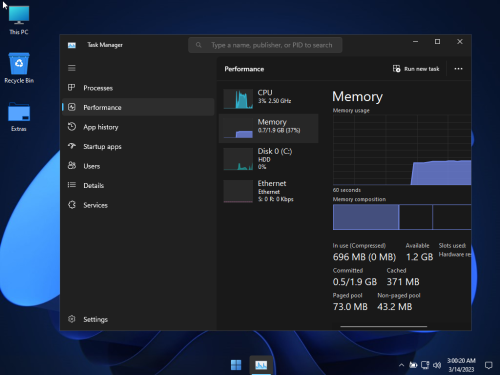Click the 696 MB (0 MB) in-use value
500x375 pixels.
coord(364,257)
